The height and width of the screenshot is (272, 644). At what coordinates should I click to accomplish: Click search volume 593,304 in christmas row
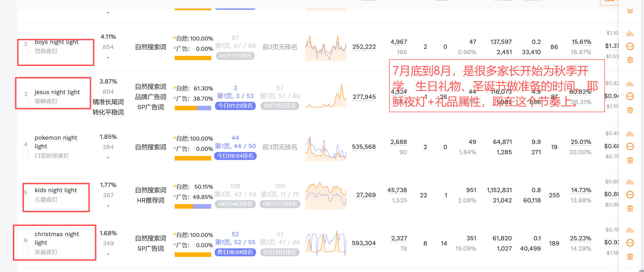coord(364,243)
